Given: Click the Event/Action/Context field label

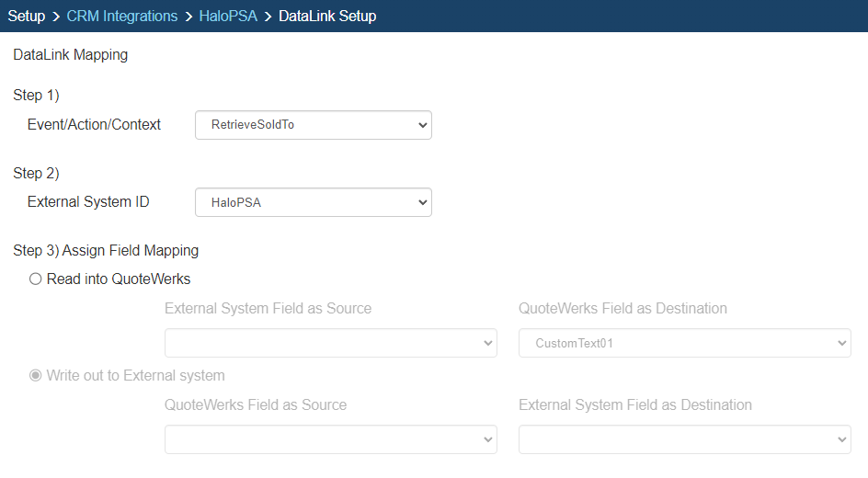Looking at the screenshot, I should (94, 124).
